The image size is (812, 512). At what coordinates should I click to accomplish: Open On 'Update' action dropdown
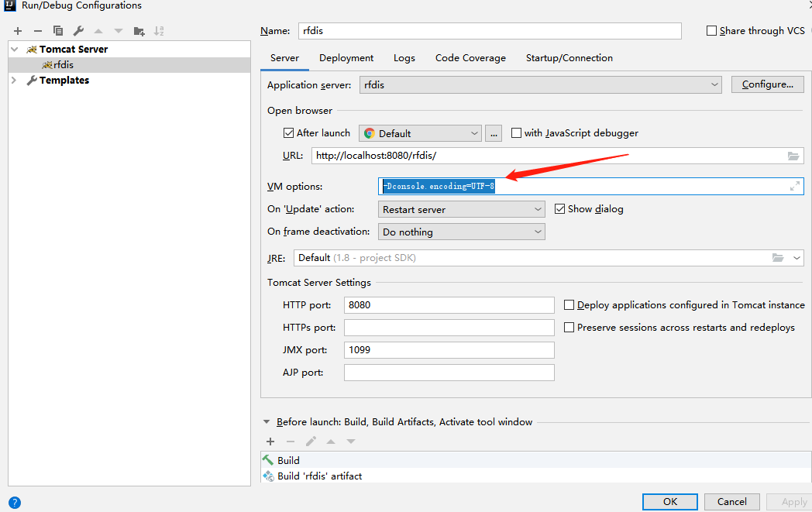[462, 209]
